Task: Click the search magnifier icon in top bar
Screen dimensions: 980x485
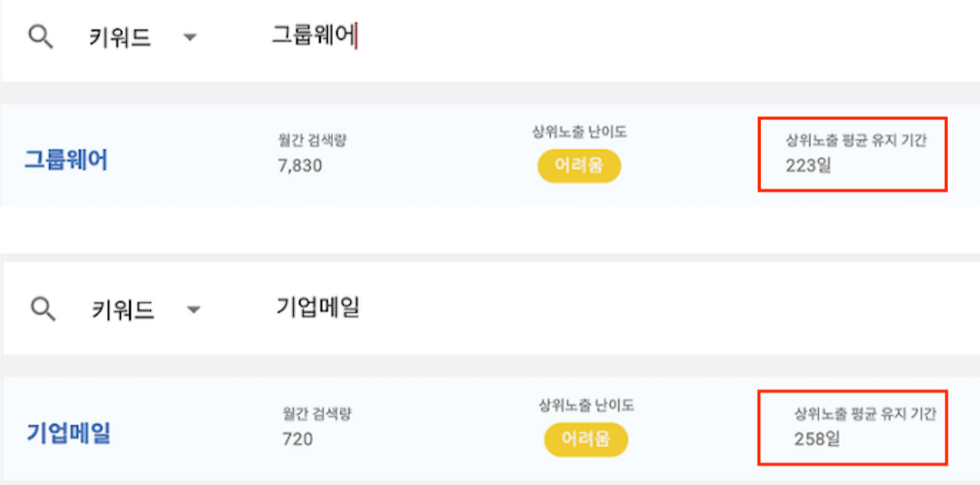Action: pyautogui.click(x=40, y=35)
